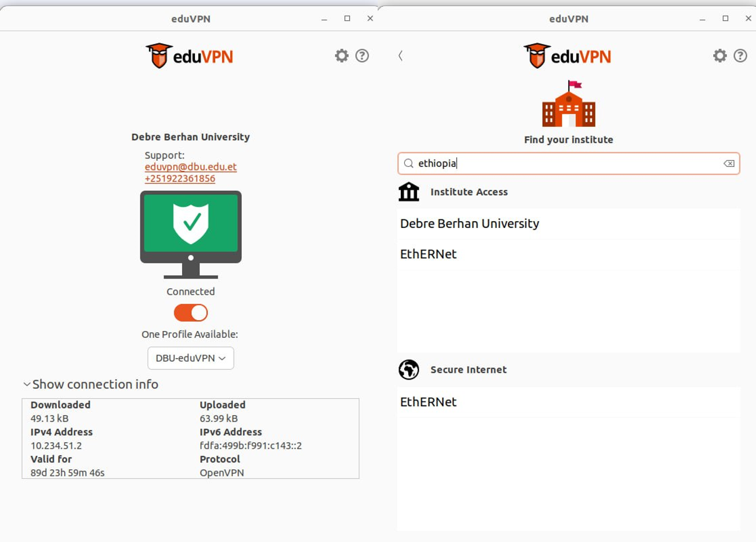Clear the institute search field text
This screenshot has height=542, width=756.
[x=729, y=164]
